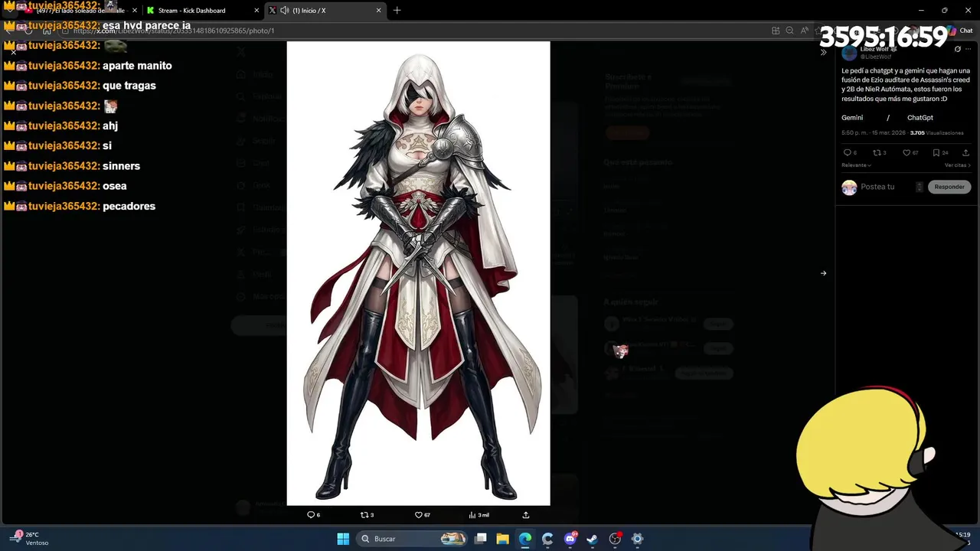Click the zoom magnifier icon in address bar
Screen dimensions: 980x551
click(x=789, y=31)
